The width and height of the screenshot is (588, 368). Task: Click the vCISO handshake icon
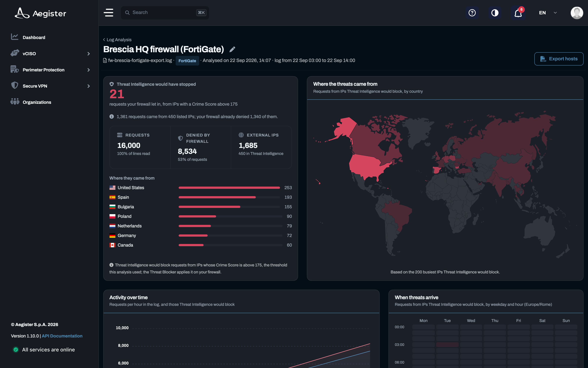(15, 53)
